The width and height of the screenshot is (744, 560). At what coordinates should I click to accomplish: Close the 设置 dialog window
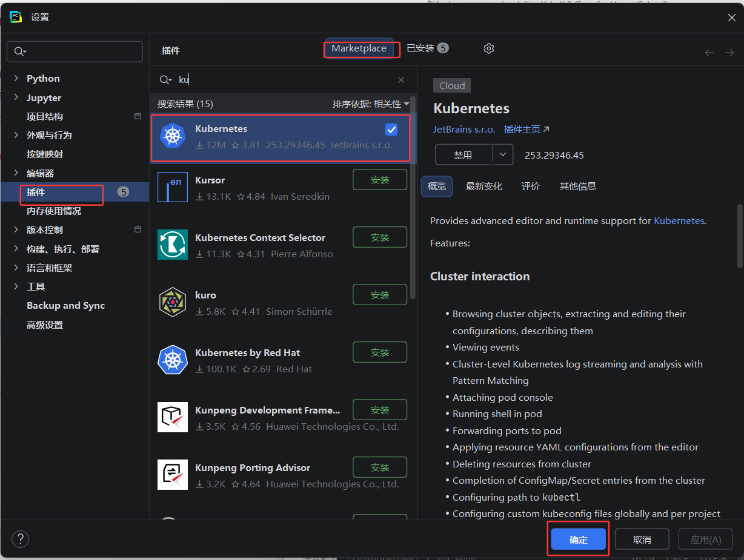click(731, 18)
